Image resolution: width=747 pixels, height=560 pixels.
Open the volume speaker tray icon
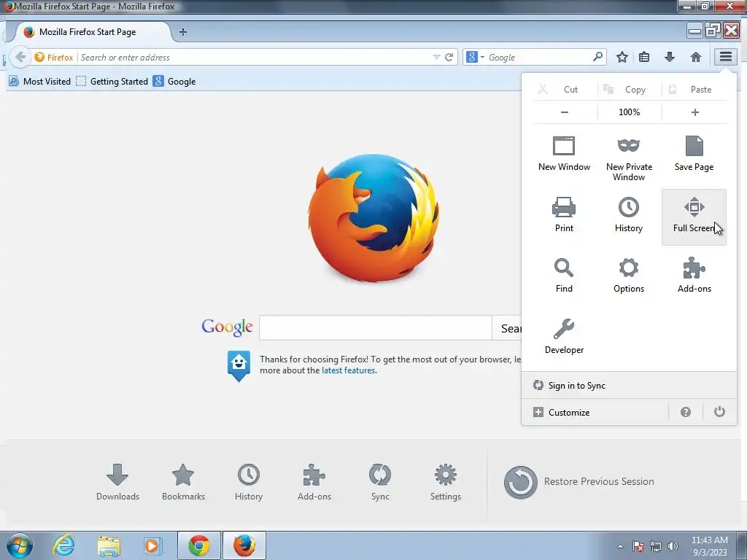click(673, 546)
